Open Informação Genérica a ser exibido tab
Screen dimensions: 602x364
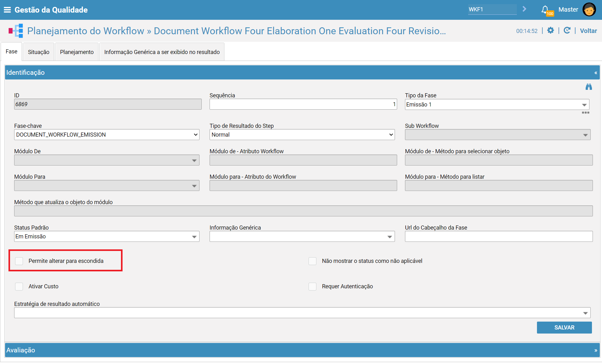point(162,52)
